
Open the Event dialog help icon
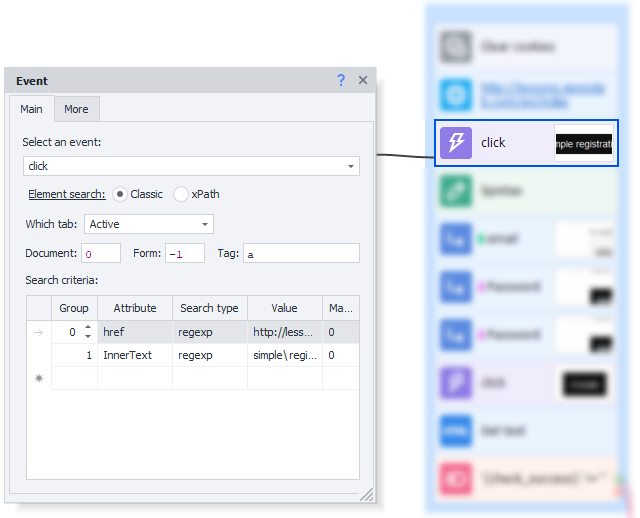click(341, 80)
